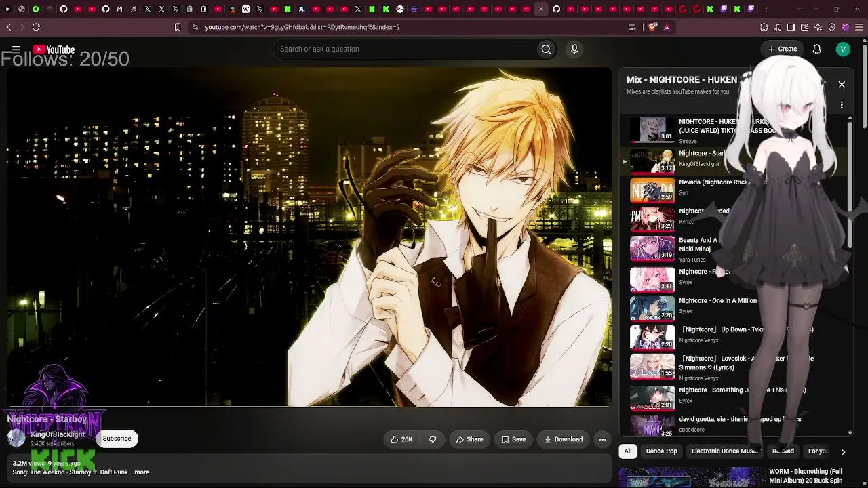
Task: Play Beauty And A Beat thumbnail by Yara Tunes
Action: [x=652, y=248]
